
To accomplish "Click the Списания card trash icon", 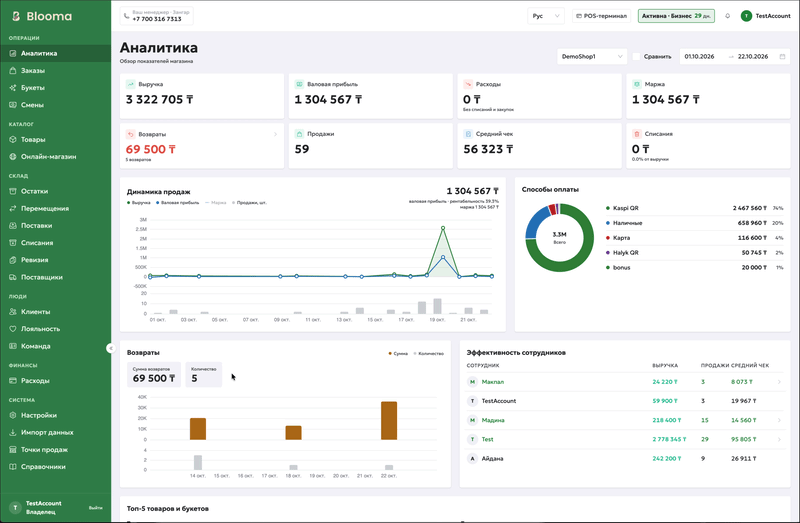I will coord(637,134).
